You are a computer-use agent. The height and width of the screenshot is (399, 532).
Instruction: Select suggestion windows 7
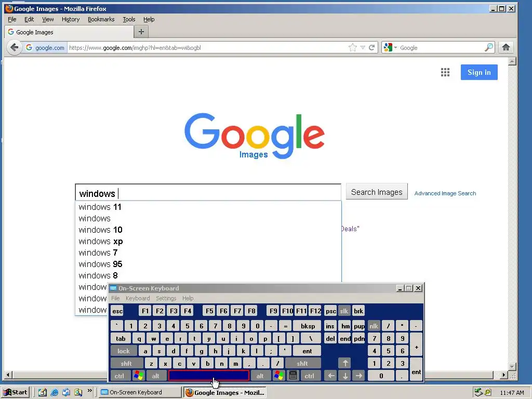[x=208, y=253]
